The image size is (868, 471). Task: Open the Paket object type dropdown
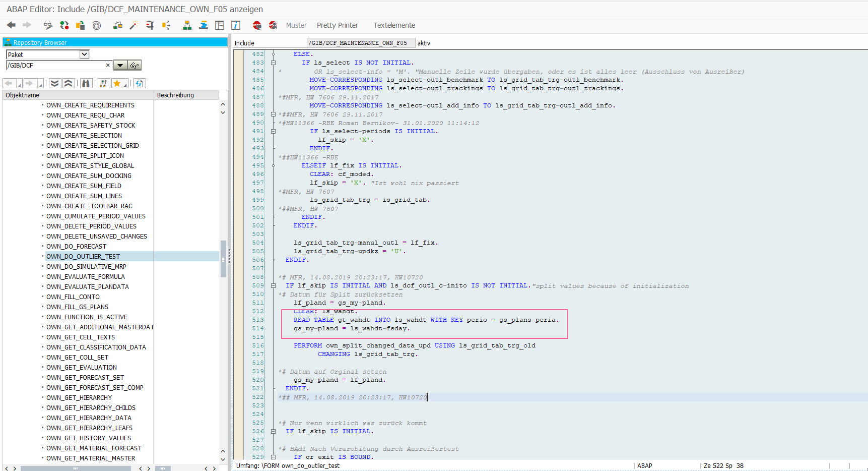pyautogui.click(x=85, y=54)
